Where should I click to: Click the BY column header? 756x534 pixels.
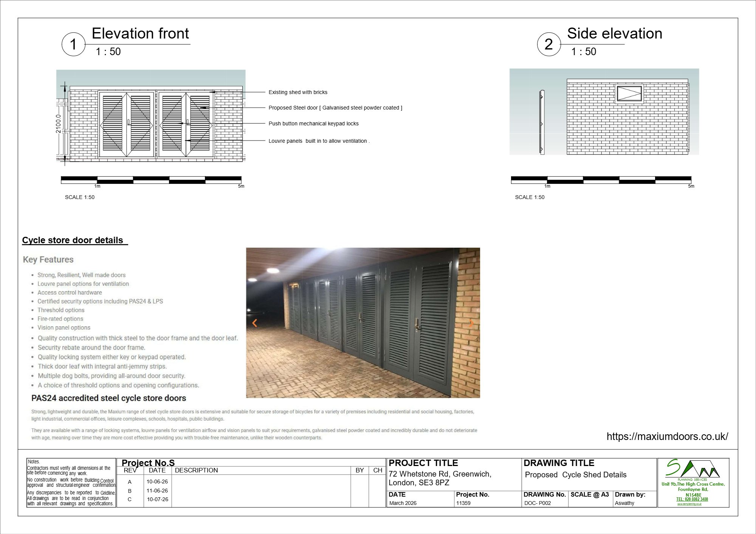click(359, 471)
